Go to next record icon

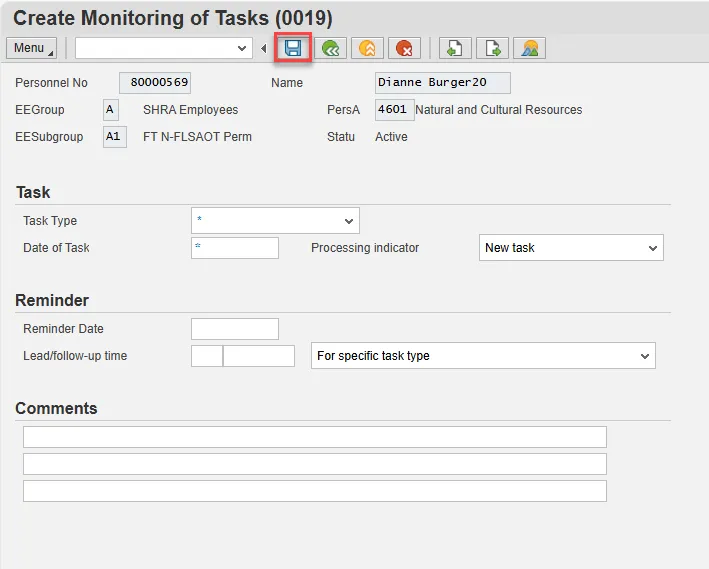coord(492,48)
